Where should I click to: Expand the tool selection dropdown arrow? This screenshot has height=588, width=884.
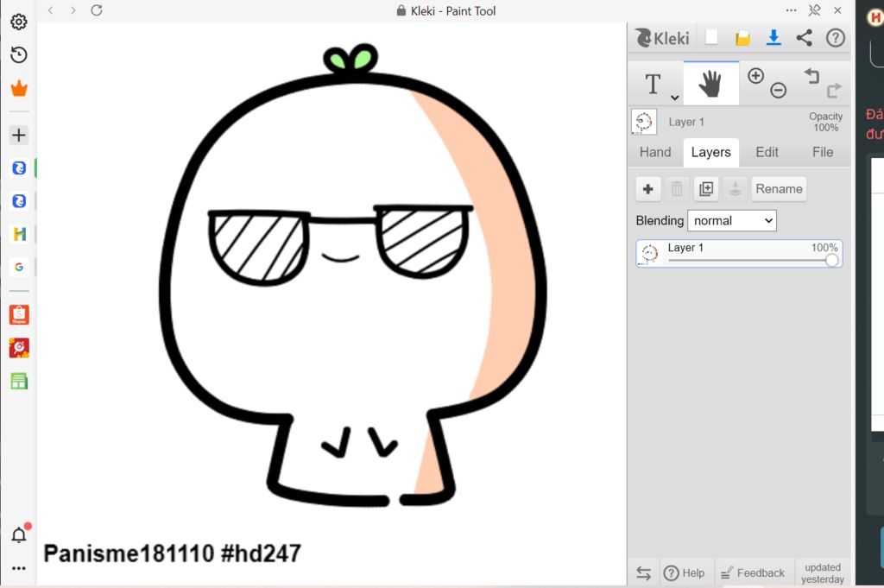point(674,98)
